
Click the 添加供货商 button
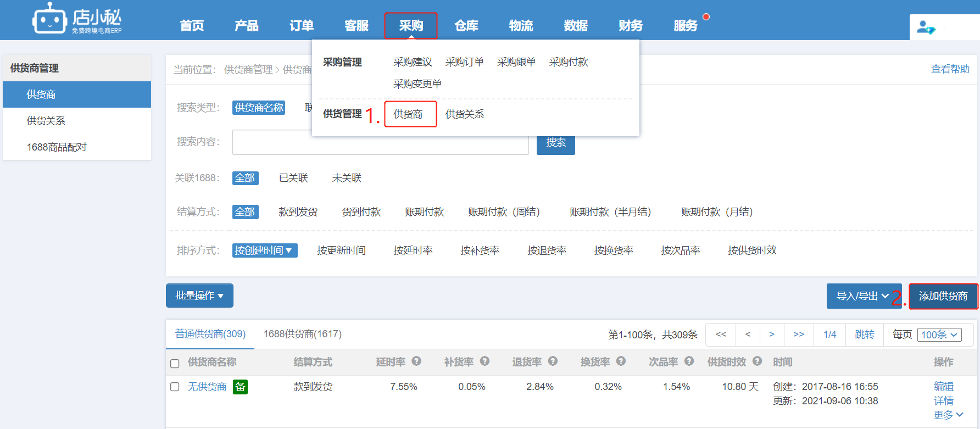pos(943,296)
